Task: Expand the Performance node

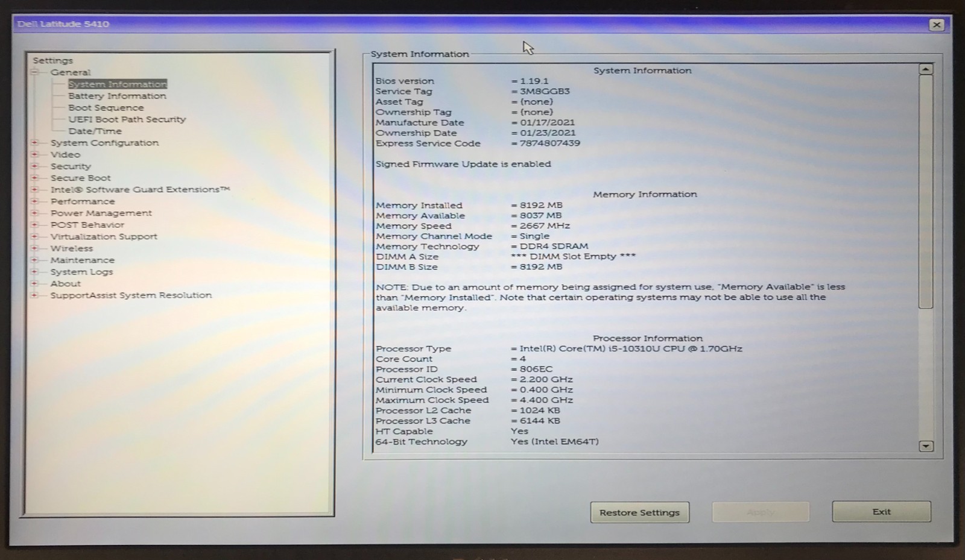Action: pyautogui.click(x=34, y=201)
